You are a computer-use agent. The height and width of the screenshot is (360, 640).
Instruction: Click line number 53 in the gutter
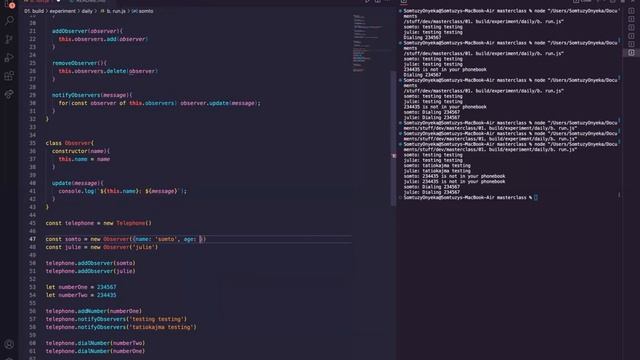[x=32, y=287]
